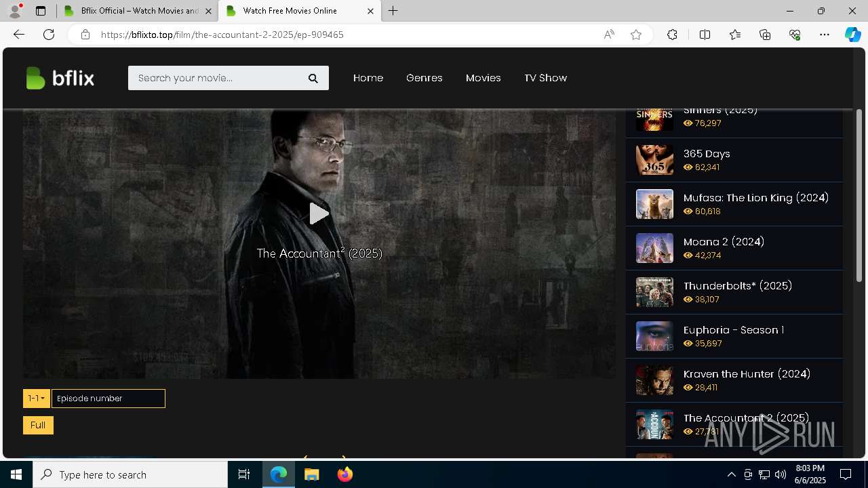Click the Moana 2 poster thumbnail
The width and height of the screenshot is (868, 488).
point(654,248)
